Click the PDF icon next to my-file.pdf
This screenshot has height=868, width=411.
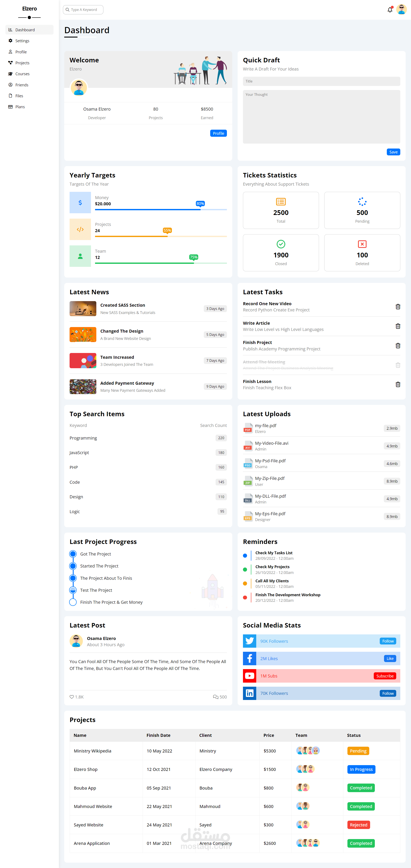click(248, 428)
